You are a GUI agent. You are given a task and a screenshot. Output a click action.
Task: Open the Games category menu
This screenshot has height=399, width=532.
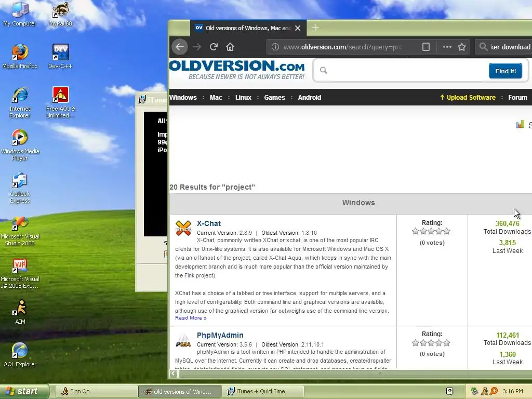(x=274, y=97)
